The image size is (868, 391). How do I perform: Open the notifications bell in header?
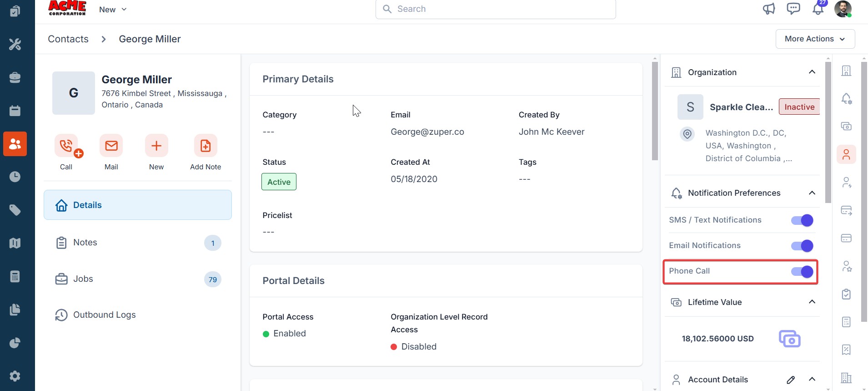(818, 9)
